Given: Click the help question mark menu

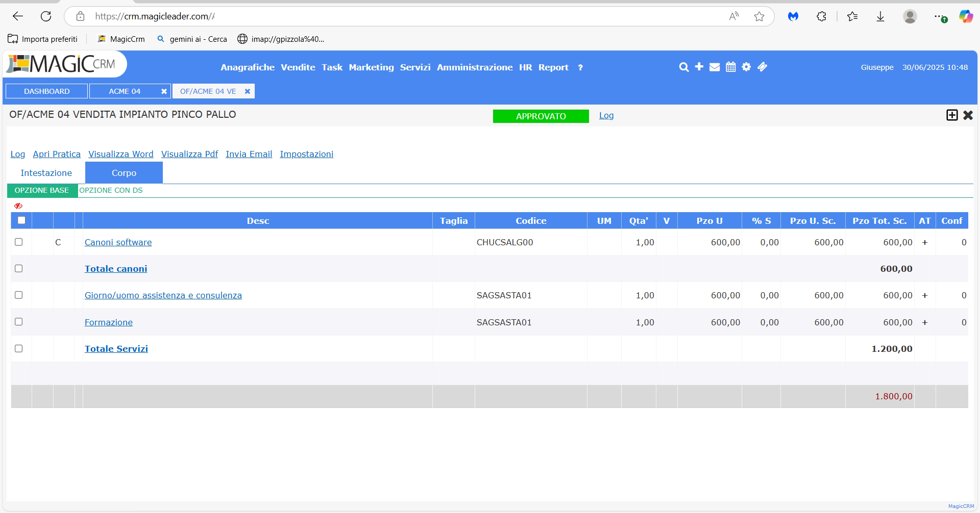Looking at the screenshot, I should [580, 67].
